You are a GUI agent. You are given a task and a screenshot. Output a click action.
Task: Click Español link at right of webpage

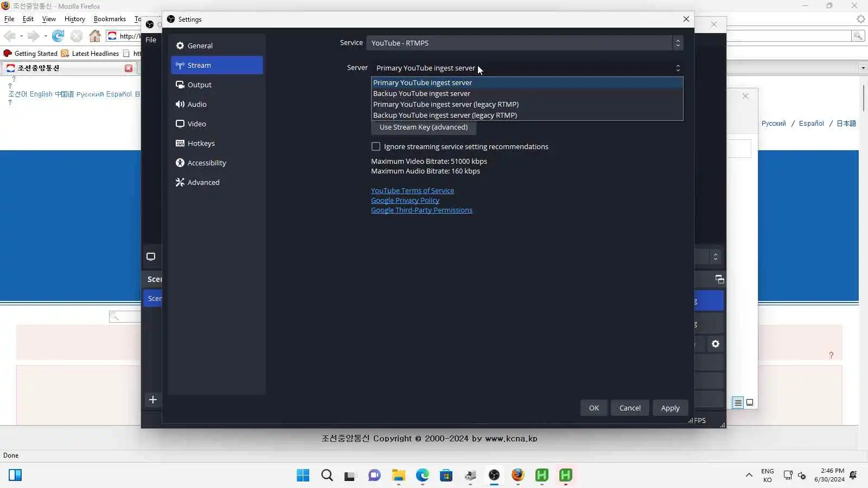(812, 124)
